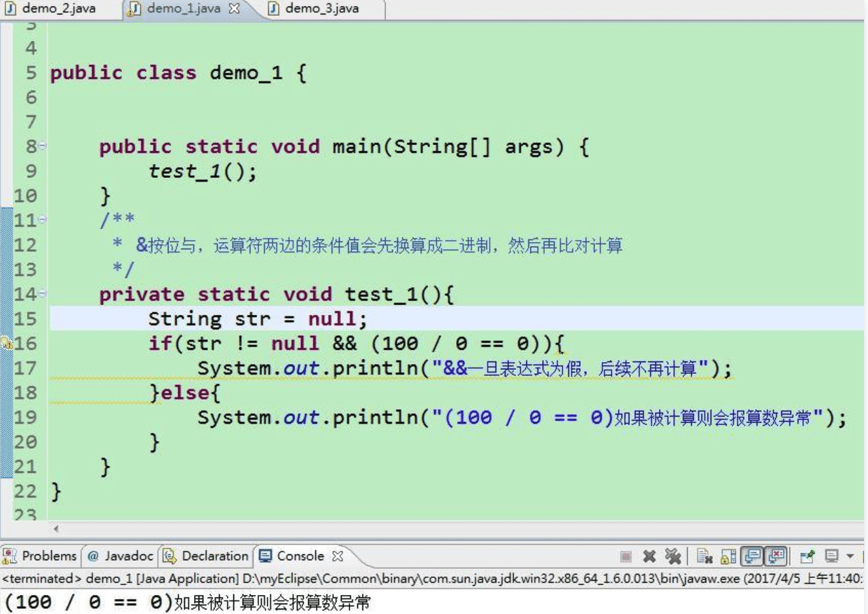The height and width of the screenshot is (614, 868).
Task: Click the warning marker on line 16
Action: (x=7, y=343)
